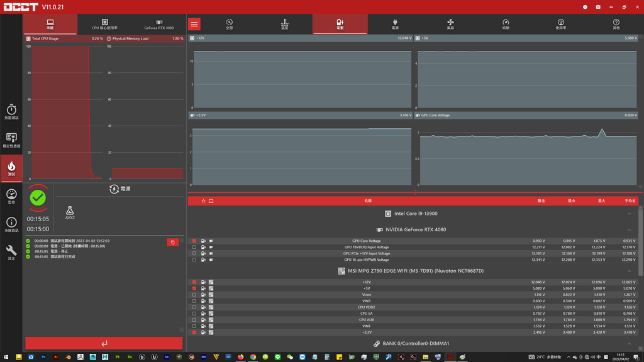Click the laptop icon in the table header
The width and height of the screenshot is (644, 362).
(211, 200)
